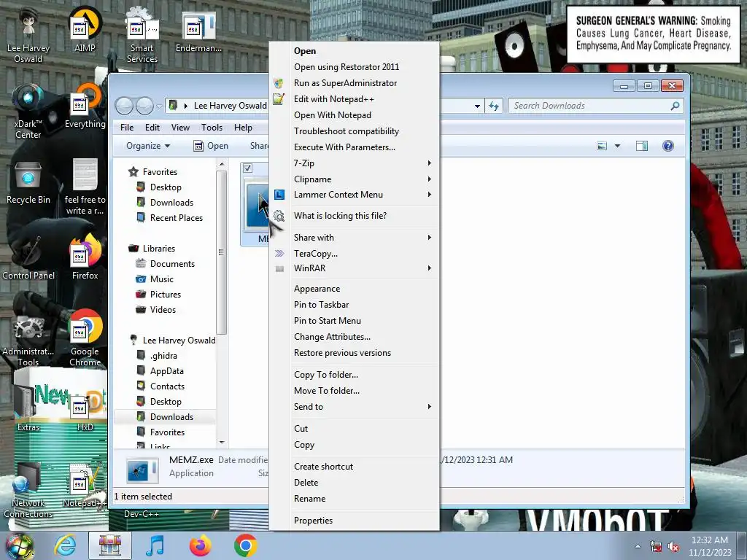Open the Organize dropdown in Explorer toolbar
Image resolution: width=747 pixels, height=560 pixels.
pos(147,146)
